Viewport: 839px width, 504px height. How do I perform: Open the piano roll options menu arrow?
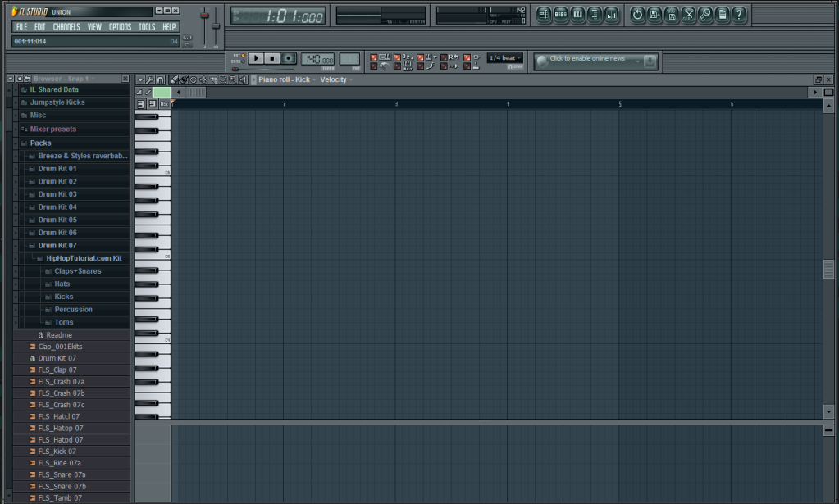[140, 79]
